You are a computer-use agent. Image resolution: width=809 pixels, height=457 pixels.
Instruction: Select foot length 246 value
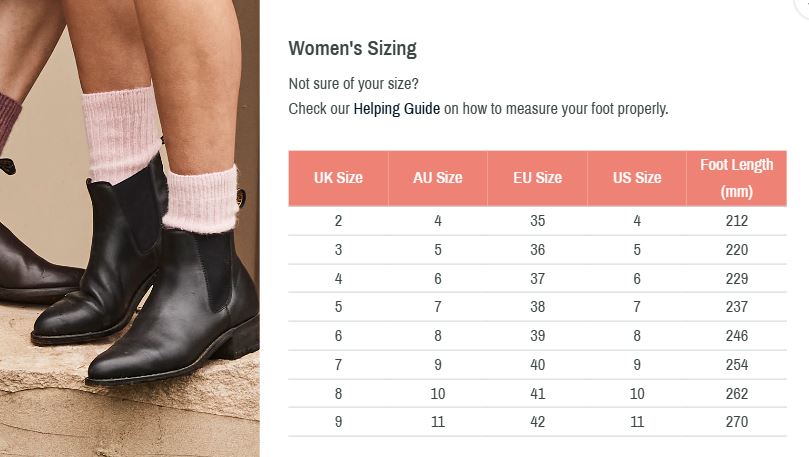click(x=736, y=336)
